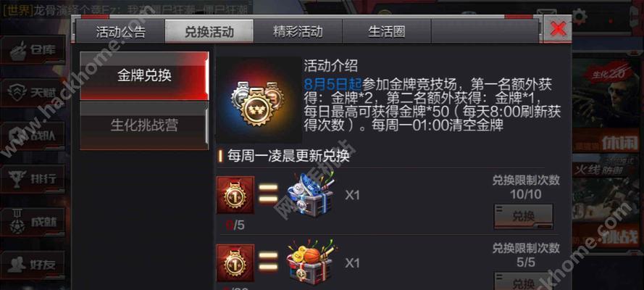Open the 天赋 talent sidebar icon
The width and height of the screenshot is (644, 290).
tap(33, 94)
